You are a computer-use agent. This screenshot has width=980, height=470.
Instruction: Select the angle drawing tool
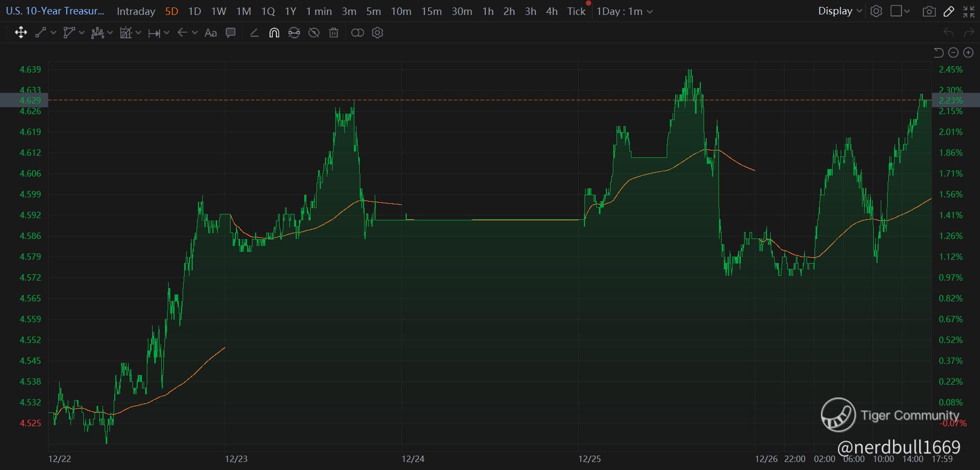(x=255, y=33)
